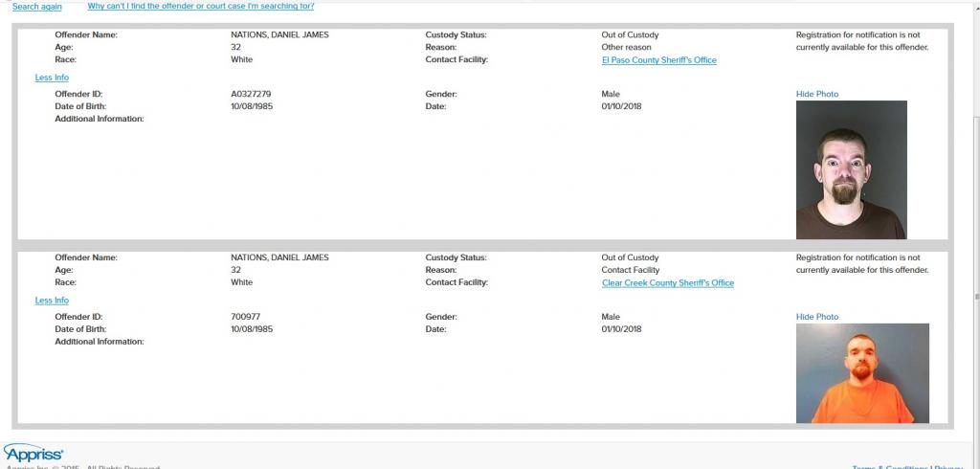
Task: Hide photo in the El Paso County record
Action: pos(816,94)
